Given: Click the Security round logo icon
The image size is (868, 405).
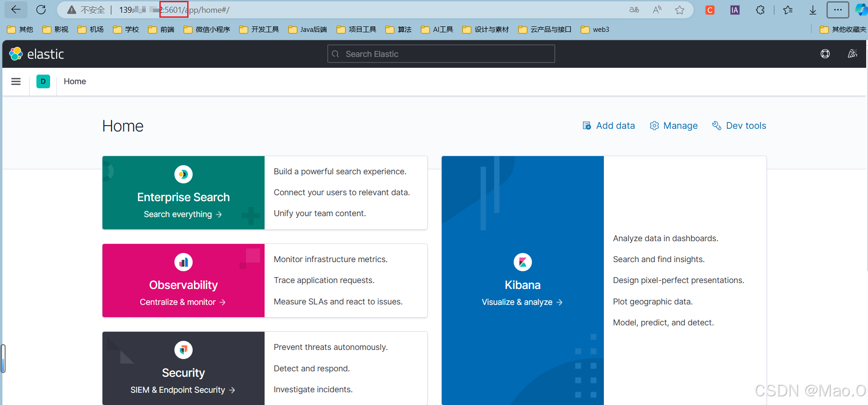Looking at the screenshot, I should click(184, 350).
